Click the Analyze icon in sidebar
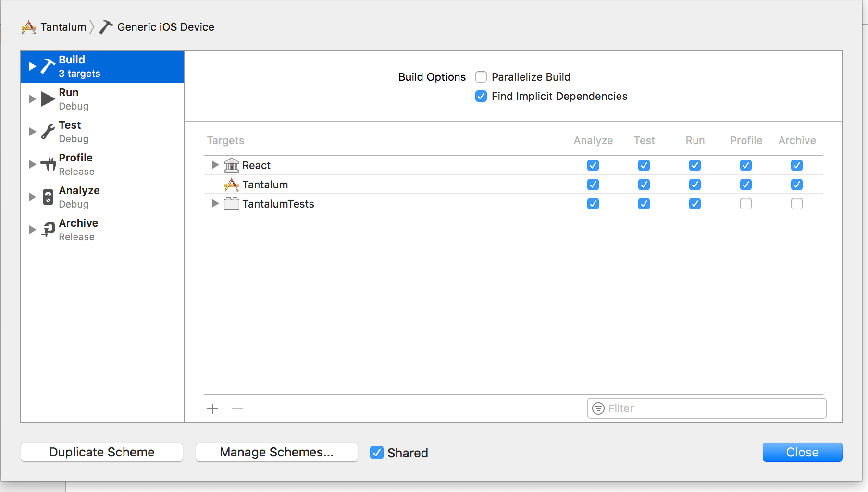868x492 pixels. 48,197
